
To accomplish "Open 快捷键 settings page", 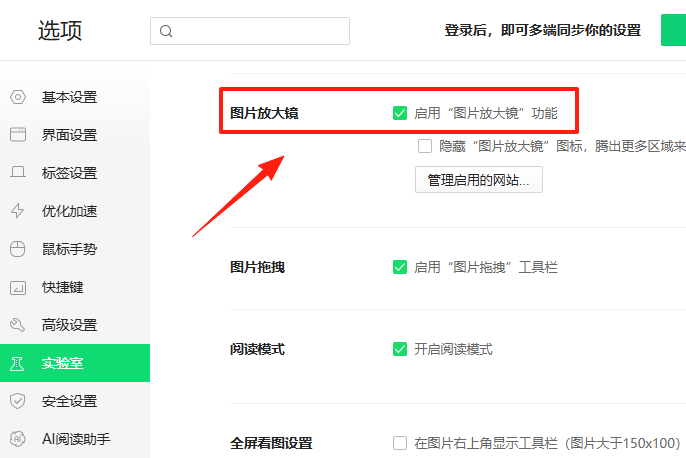I will (x=75, y=287).
